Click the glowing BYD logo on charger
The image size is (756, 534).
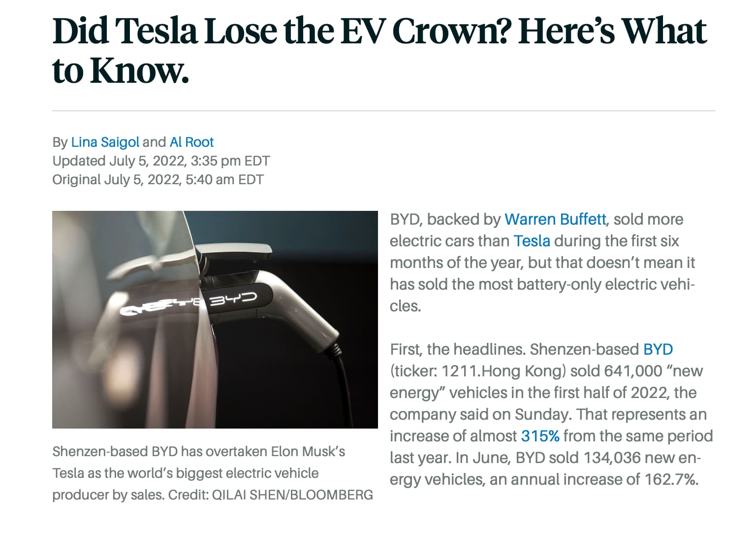233,300
